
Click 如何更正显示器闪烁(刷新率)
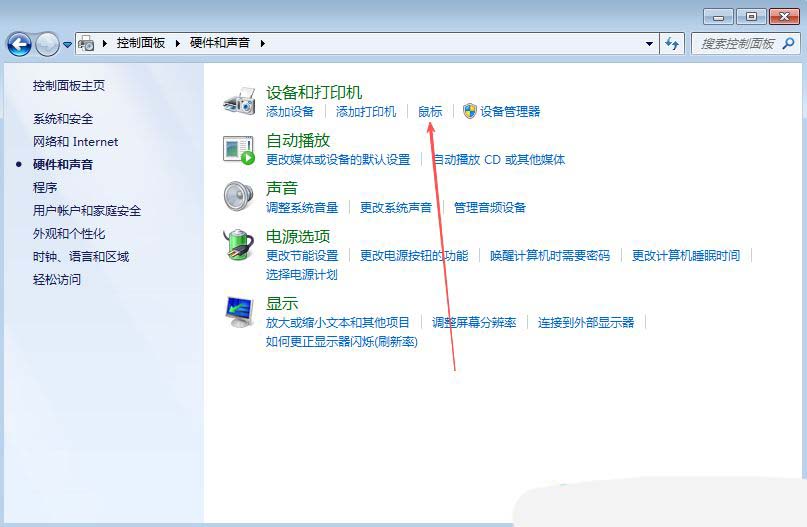pos(342,342)
